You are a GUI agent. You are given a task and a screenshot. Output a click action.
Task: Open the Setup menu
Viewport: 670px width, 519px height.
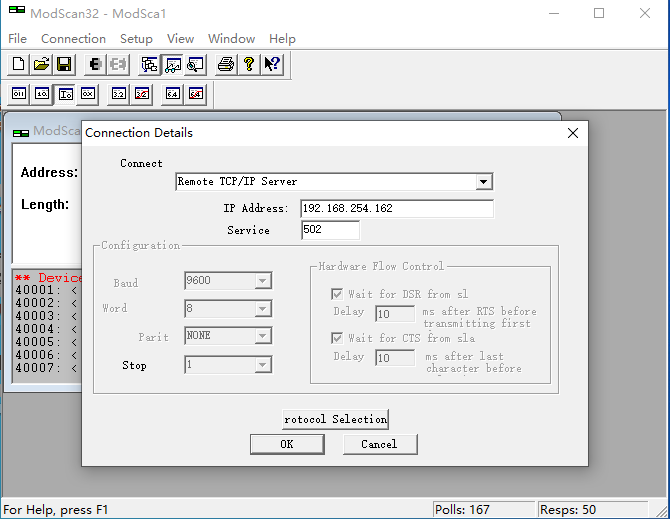click(136, 39)
